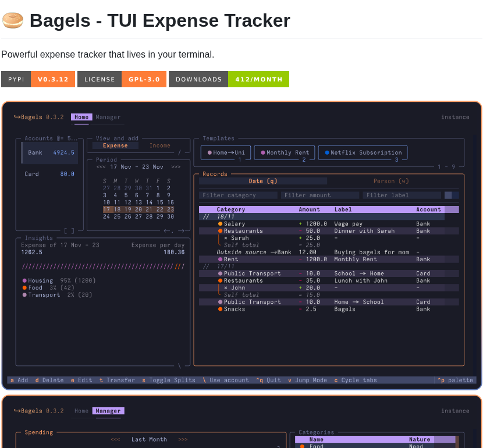Image resolution: width=483 pixels, height=448 pixels.
Task: Click the 'v Jump Mode' footer shortcut
Action: pyautogui.click(x=307, y=381)
